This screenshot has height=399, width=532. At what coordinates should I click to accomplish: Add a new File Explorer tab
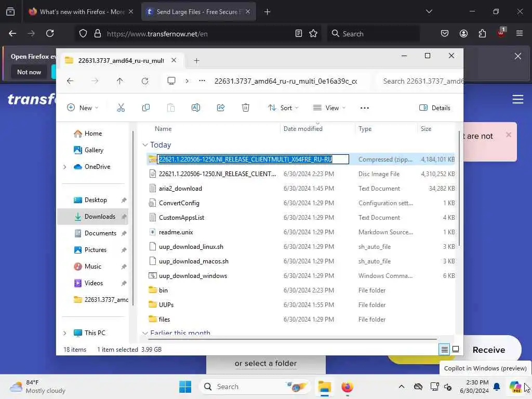pos(196,61)
